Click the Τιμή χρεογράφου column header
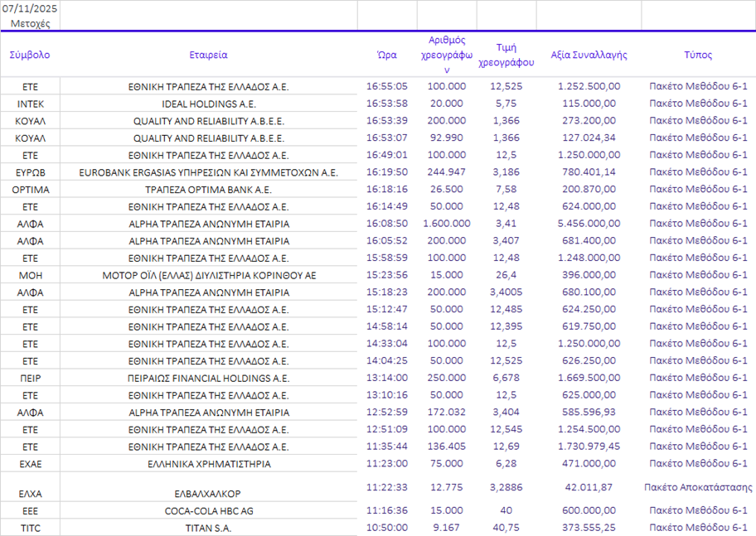This screenshot has height=536, width=756. point(506,55)
